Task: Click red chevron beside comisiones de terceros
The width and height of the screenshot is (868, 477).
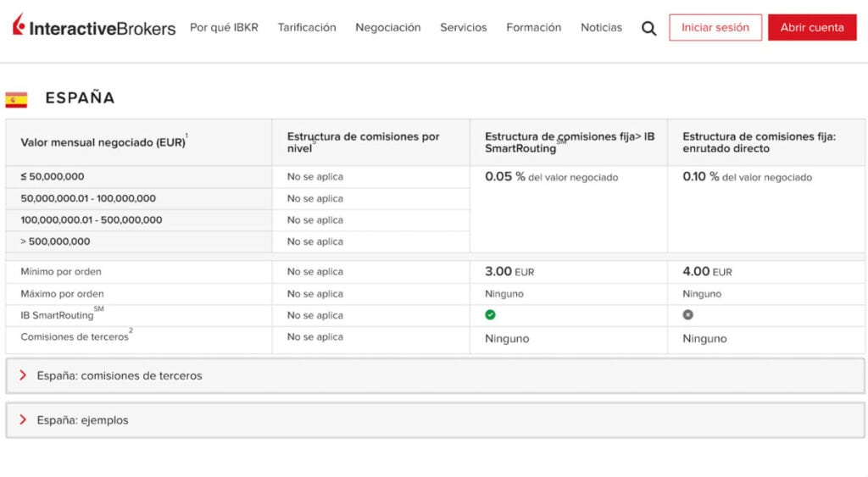Action: (x=23, y=375)
